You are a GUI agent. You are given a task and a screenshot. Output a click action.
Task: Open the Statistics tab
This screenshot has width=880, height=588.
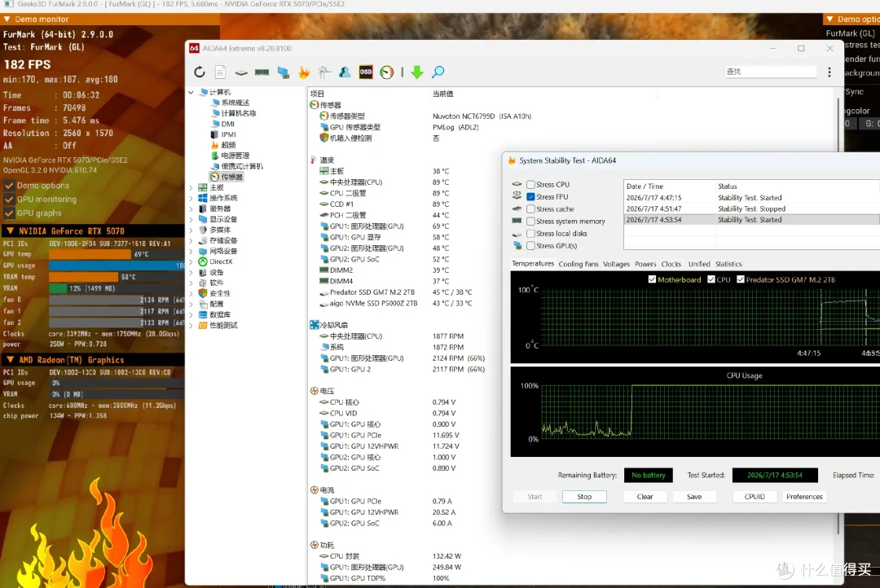pos(728,264)
